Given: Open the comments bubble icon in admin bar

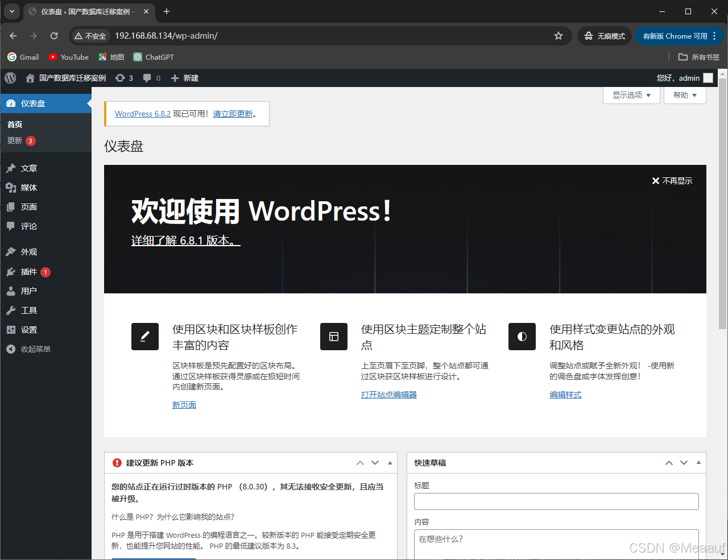Looking at the screenshot, I should pyautogui.click(x=151, y=78).
